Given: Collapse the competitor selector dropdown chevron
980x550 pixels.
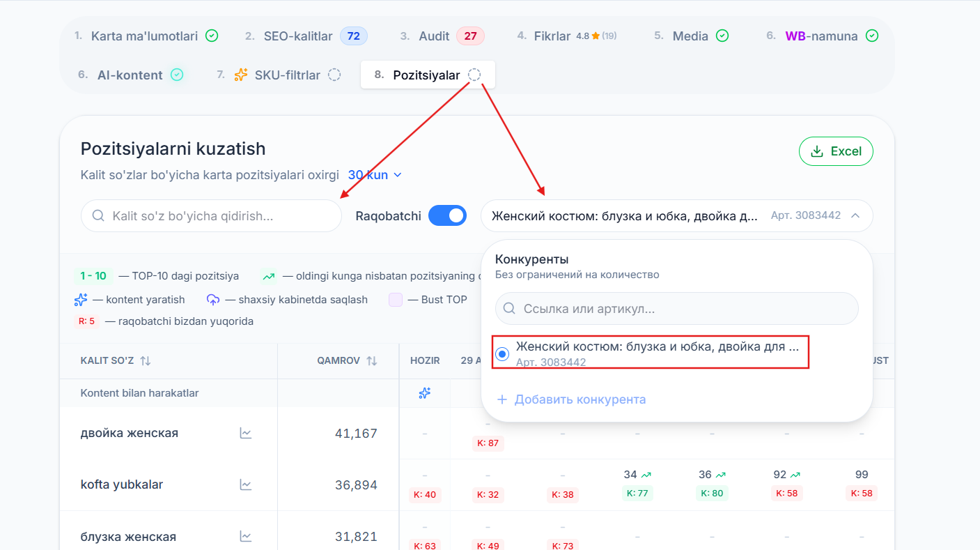Looking at the screenshot, I should 855,216.
